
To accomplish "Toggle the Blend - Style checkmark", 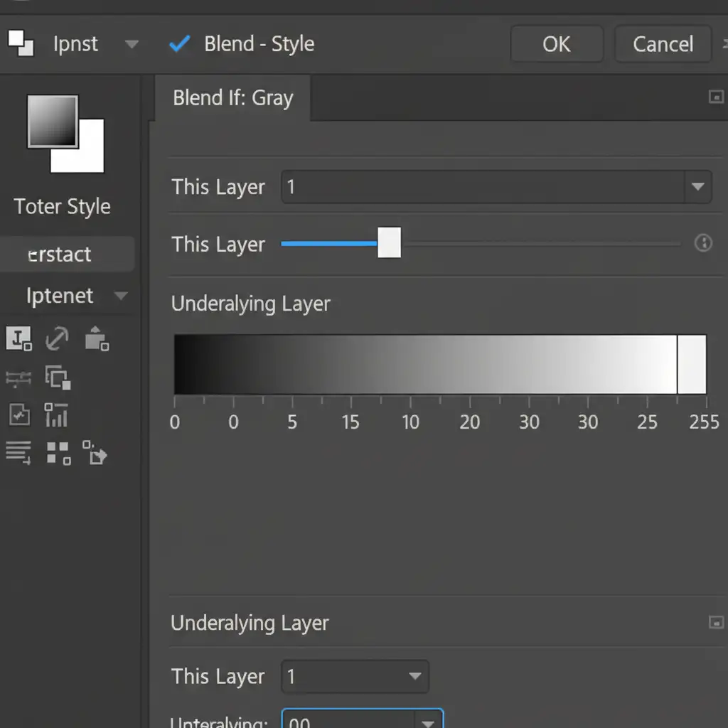I will tap(179, 44).
